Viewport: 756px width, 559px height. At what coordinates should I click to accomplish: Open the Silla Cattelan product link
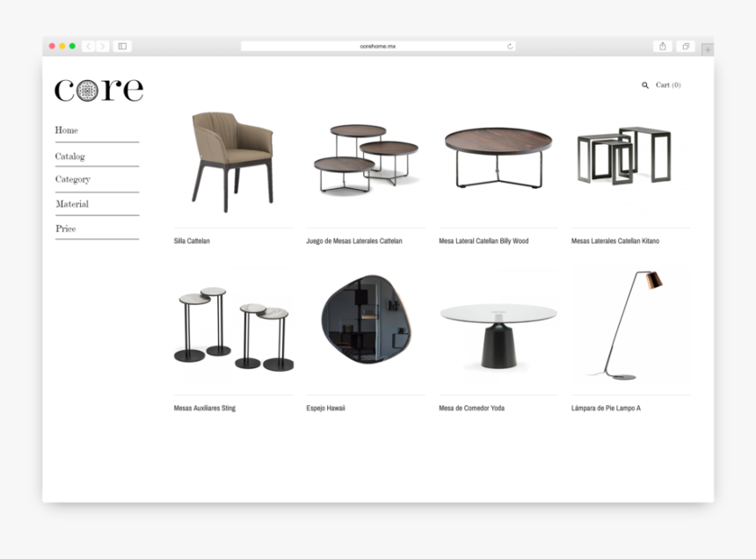[x=193, y=240]
